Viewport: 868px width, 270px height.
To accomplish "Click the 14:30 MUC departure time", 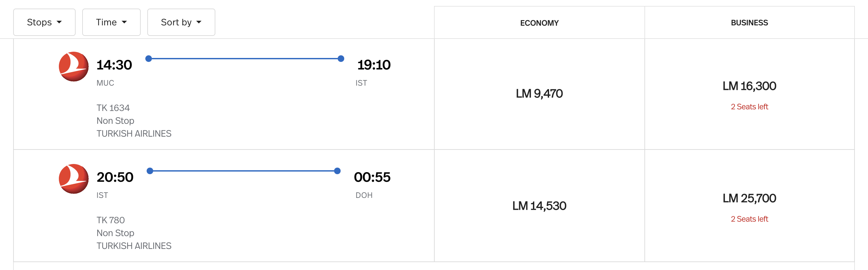I will (x=114, y=65).
